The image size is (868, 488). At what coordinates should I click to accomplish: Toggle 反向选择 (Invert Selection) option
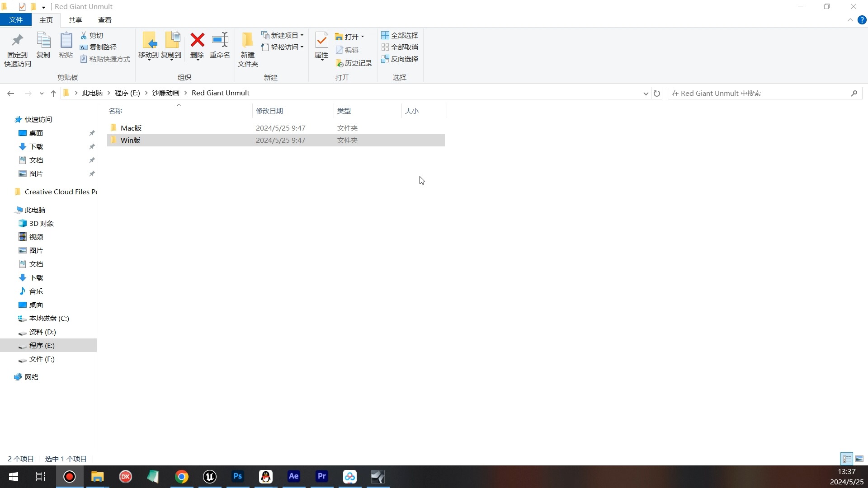[x=400, y=59]
